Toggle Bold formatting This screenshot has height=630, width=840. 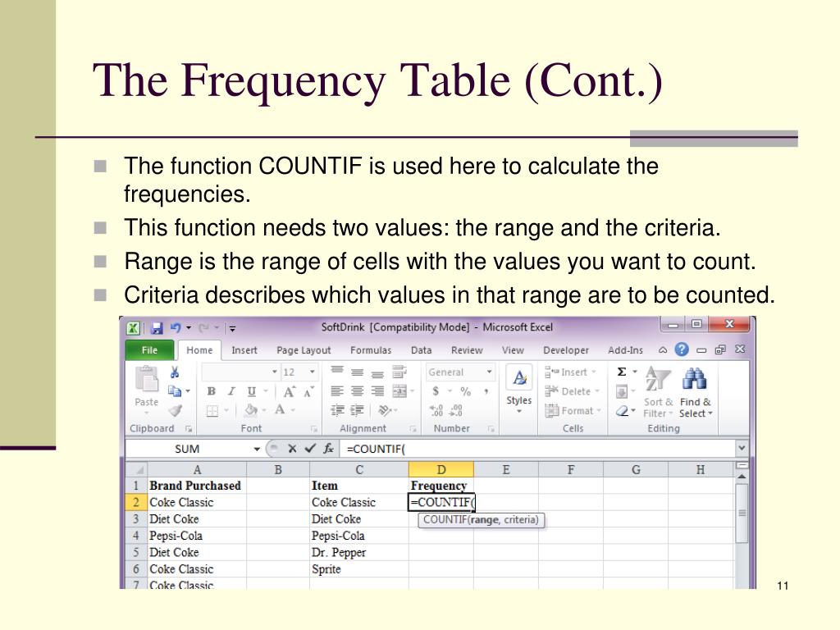pos(212,391)
